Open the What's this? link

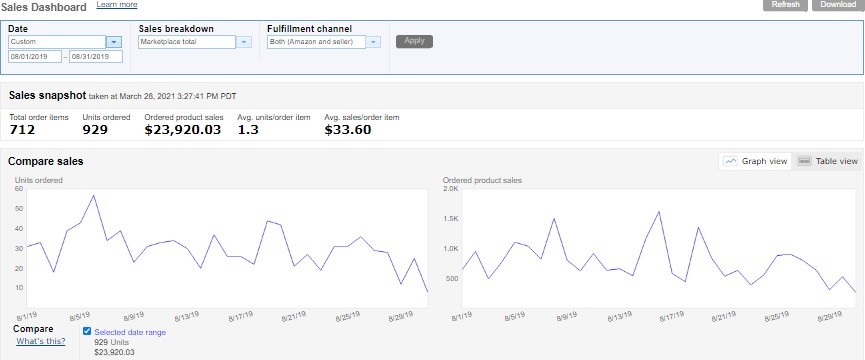click(x=41, y=341)
